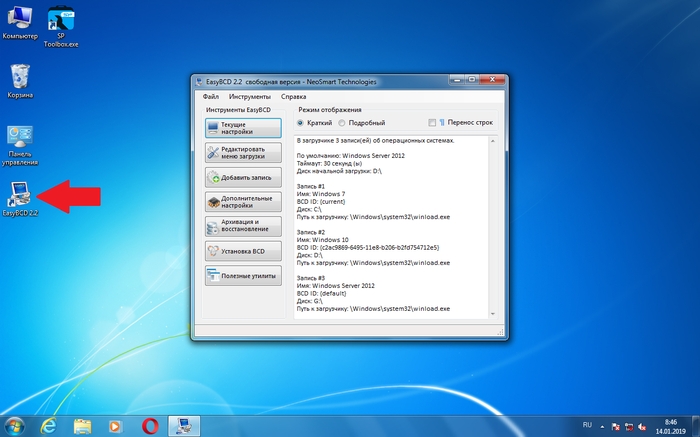
Task: Go to Архивация и восстановление
Action: (243, 226)
